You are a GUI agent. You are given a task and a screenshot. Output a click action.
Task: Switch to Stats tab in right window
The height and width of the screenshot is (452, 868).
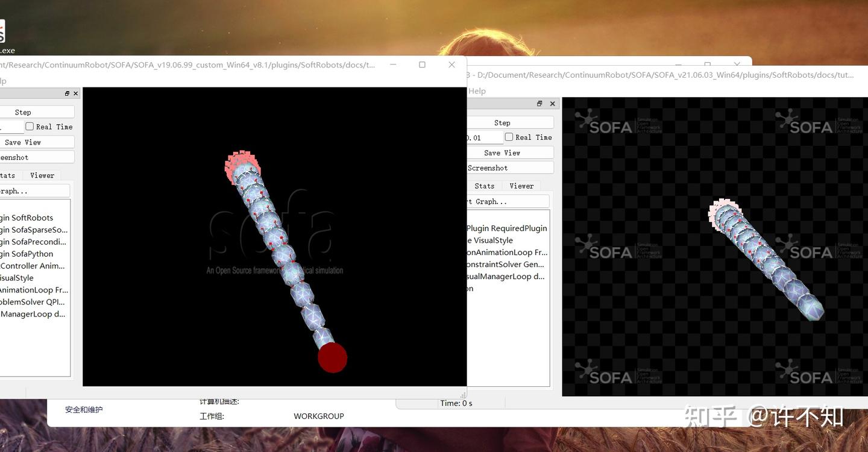click(484, 186)
